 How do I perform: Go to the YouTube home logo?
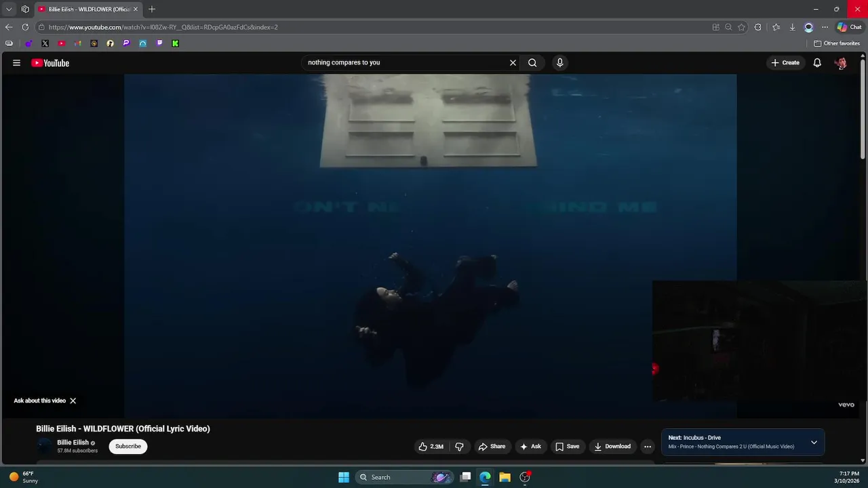pyautogui.click(x=50, y=63)
